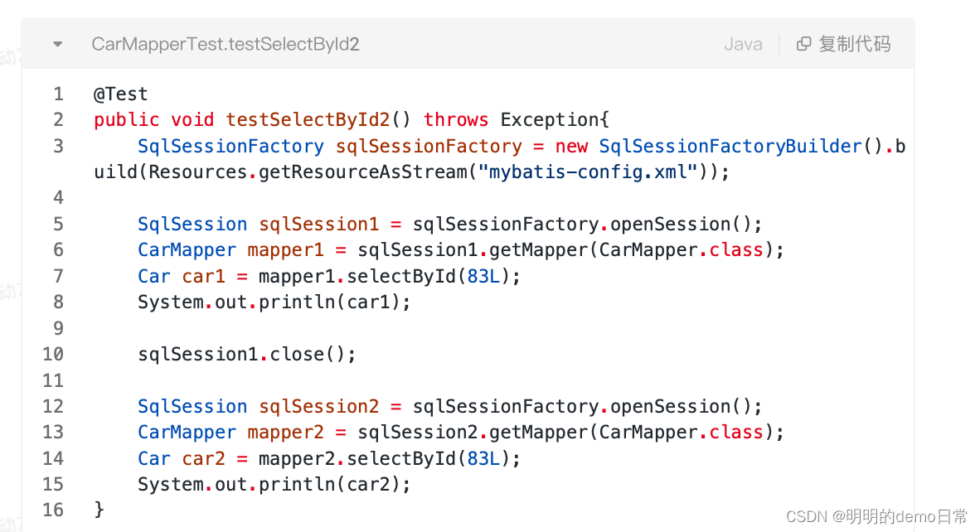Viewport: 980px width, 532px height.
Task: Click the Java language label
Action: coord(743,44)
